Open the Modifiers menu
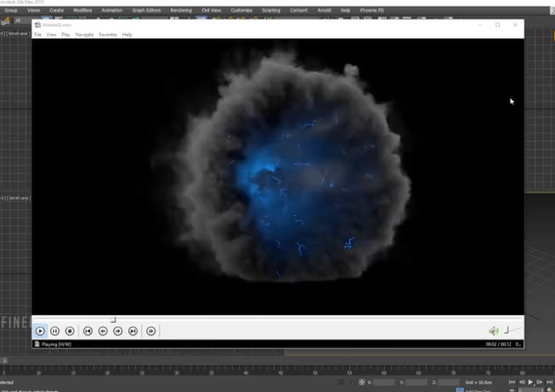Image resolution: width=555 pixels, height=392 pixels. [x=82, y=10]
